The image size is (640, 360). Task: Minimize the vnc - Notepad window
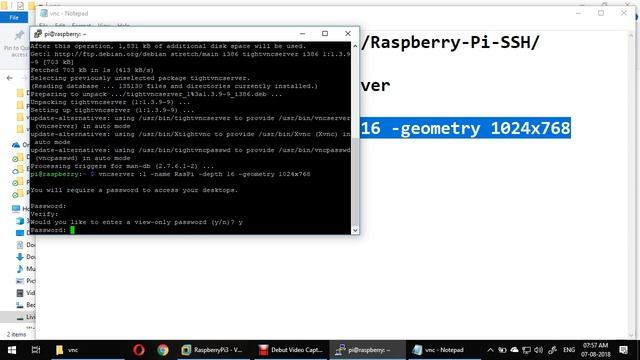(x=578, y=13)
